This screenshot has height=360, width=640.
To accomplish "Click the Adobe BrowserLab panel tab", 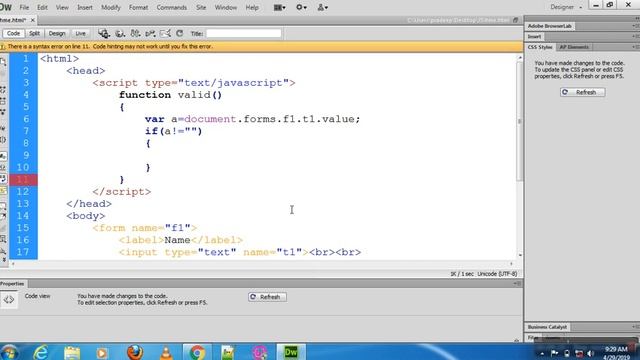I will [x=549, y=26].
